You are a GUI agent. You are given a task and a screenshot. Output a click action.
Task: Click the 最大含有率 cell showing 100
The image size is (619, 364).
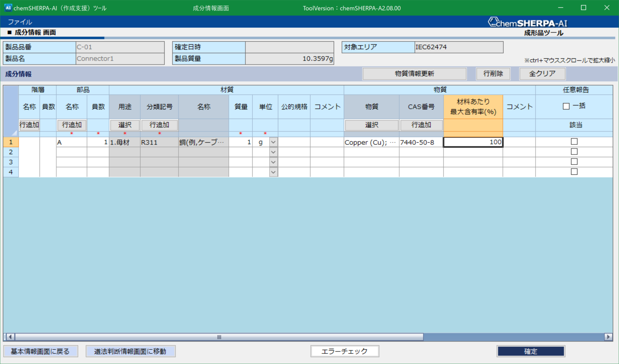[473, 142]
